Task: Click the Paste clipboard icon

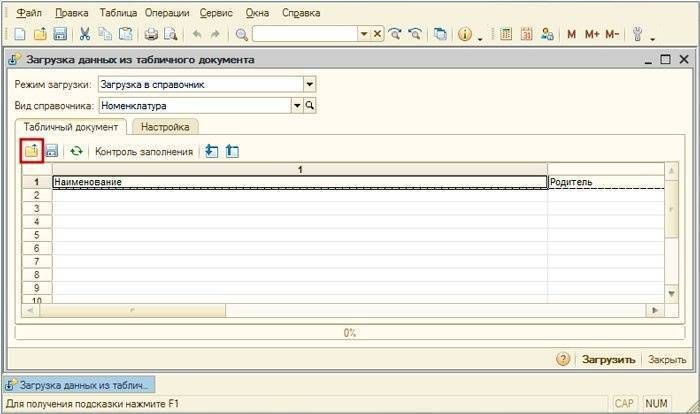Action: click(125, 34)
